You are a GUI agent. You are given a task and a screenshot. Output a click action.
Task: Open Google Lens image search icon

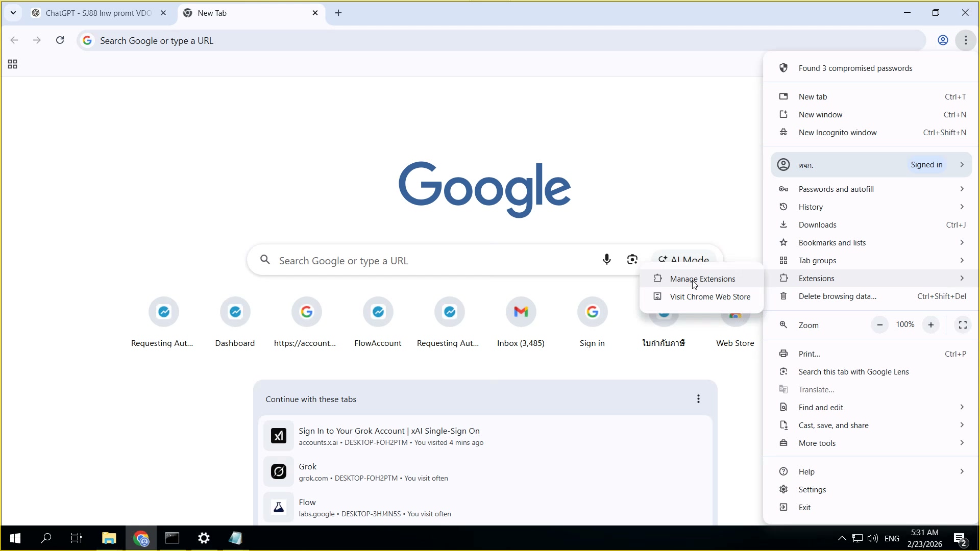632,260
